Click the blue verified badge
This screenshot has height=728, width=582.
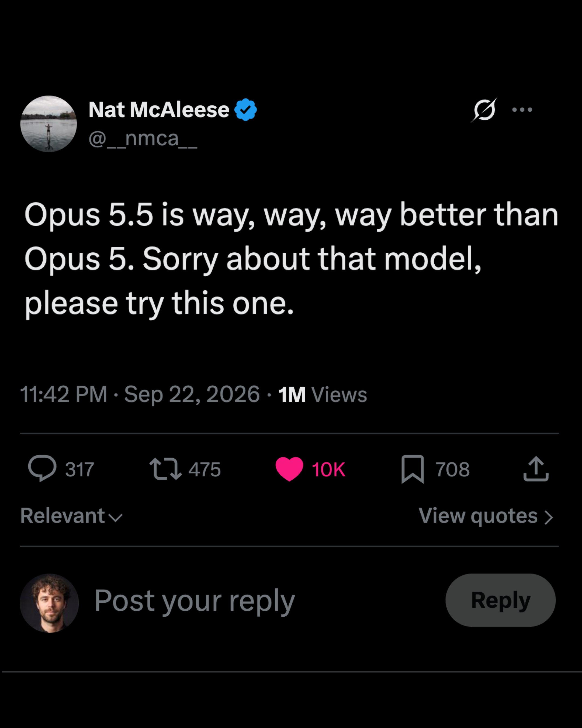click(246, 110)
